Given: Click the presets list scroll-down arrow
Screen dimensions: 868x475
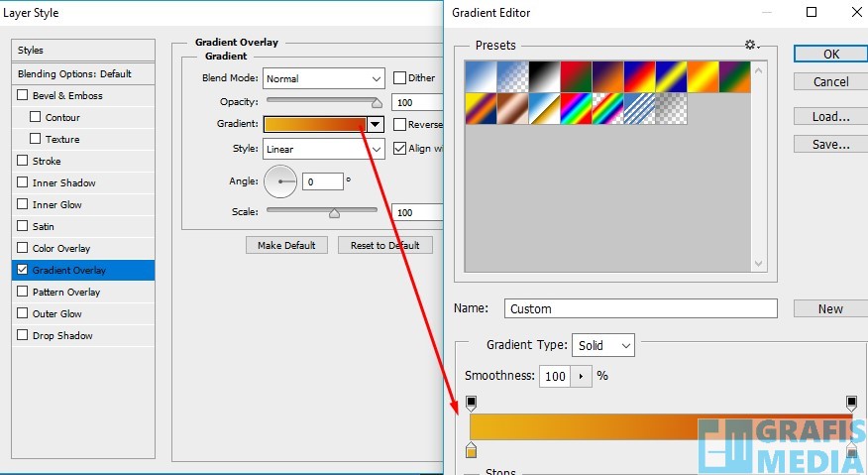Looking at the screenshot, I should (x=758, y=264).
